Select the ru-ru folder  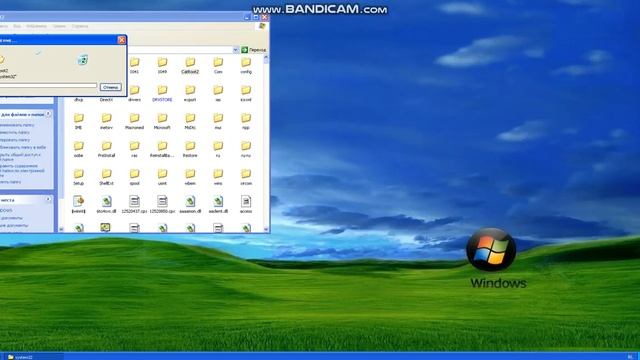(x=246, y=149)
